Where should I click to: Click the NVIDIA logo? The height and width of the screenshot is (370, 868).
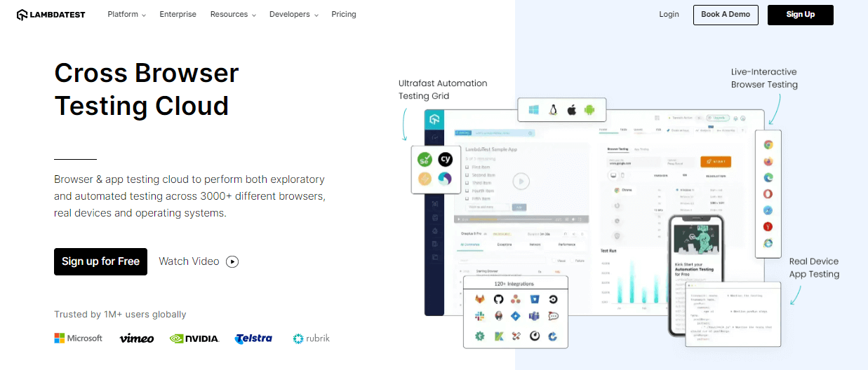(x=194, y=338)
